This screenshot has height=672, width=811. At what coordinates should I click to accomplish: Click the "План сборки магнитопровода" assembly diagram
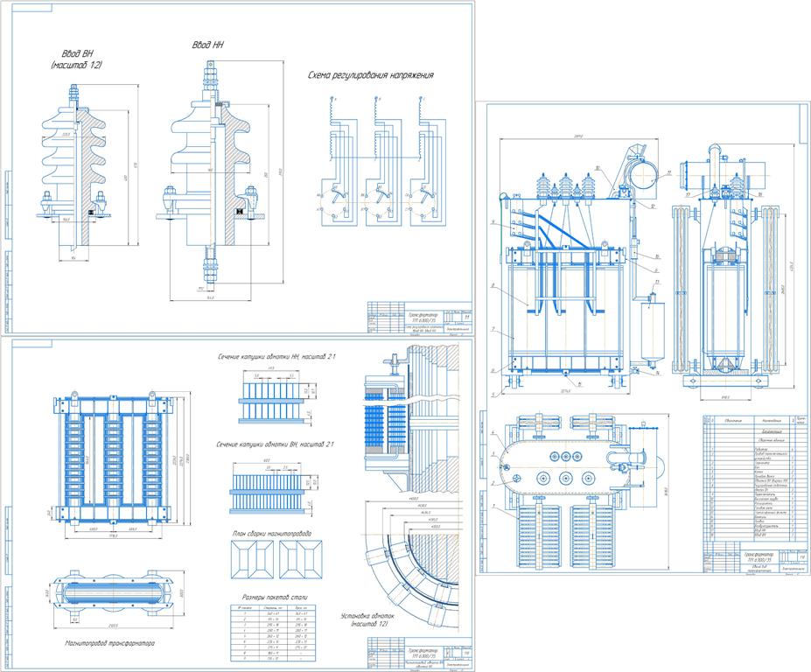(275, 556)
